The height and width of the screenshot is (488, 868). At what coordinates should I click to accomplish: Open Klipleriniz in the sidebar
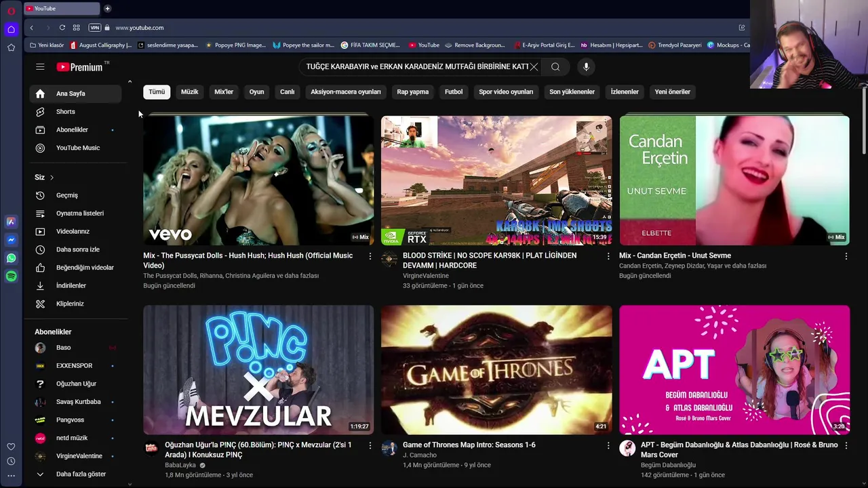tap(75, 304)
